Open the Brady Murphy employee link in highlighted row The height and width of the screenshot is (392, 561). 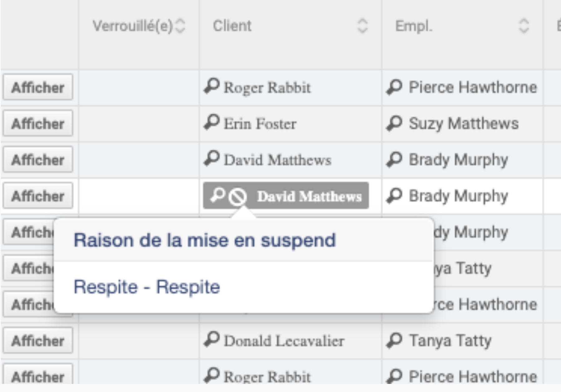458,196
